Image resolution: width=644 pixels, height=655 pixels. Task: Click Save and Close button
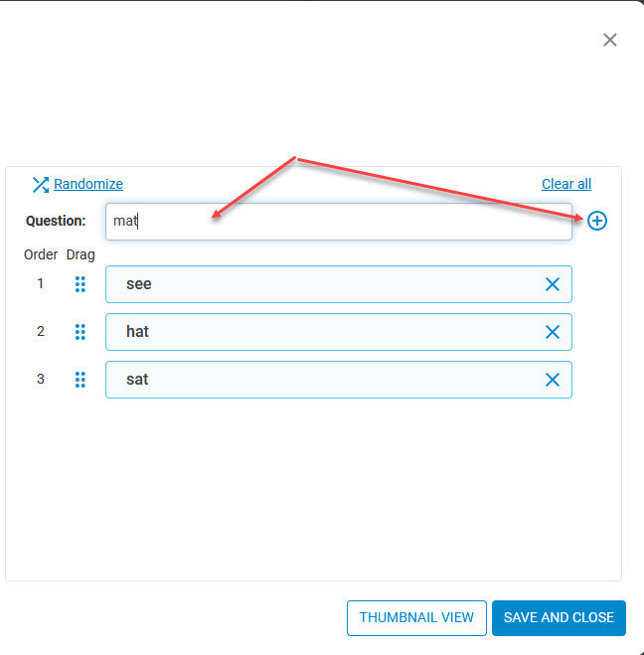[x=559, y=618]
